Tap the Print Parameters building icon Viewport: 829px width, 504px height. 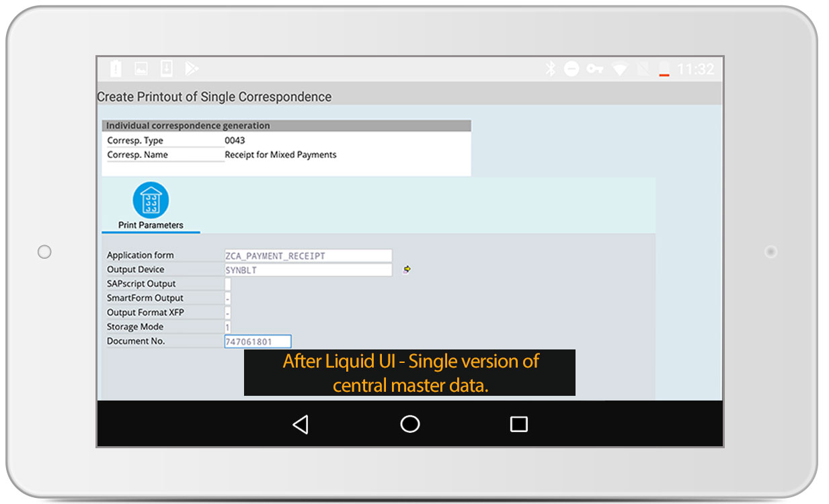click(151, 200)
